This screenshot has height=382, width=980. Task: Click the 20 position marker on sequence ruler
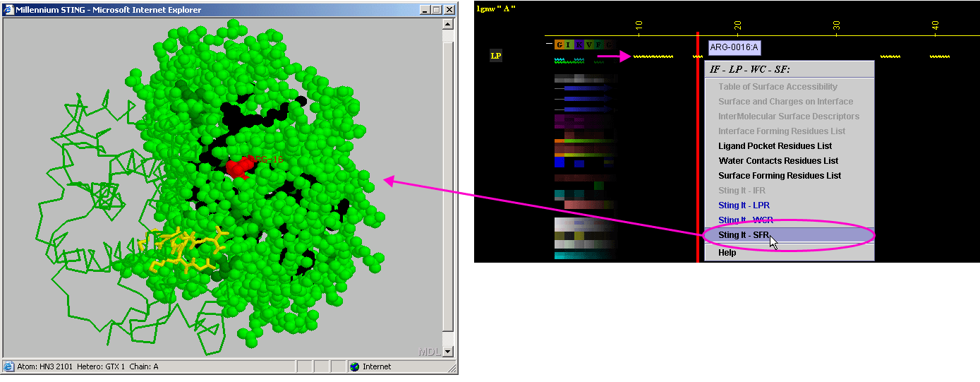(x=737, y=26)
